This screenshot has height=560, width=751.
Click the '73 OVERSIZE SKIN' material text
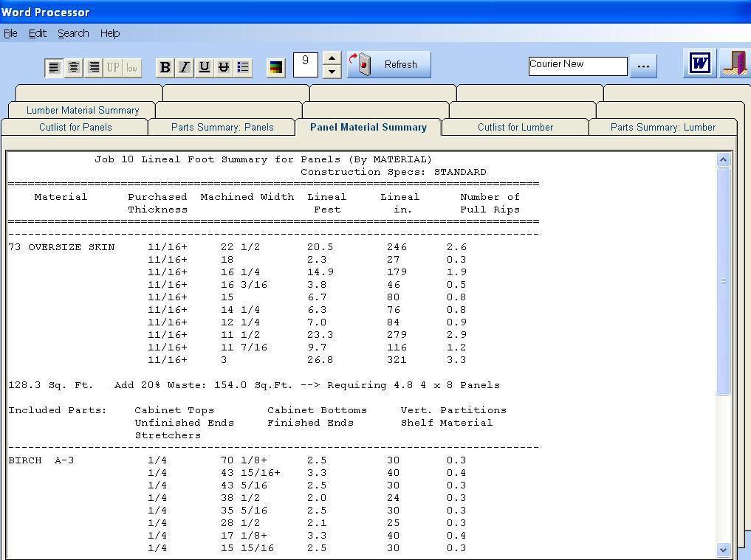pos(62,247)
